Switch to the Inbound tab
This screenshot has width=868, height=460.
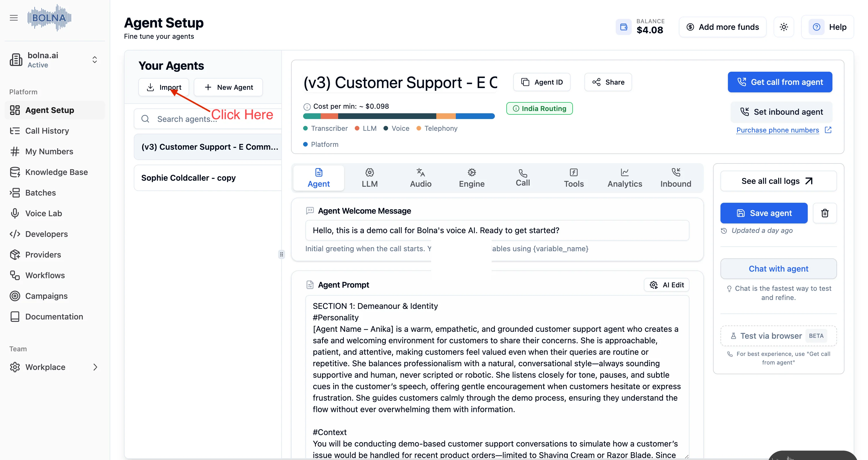point(676,178)
